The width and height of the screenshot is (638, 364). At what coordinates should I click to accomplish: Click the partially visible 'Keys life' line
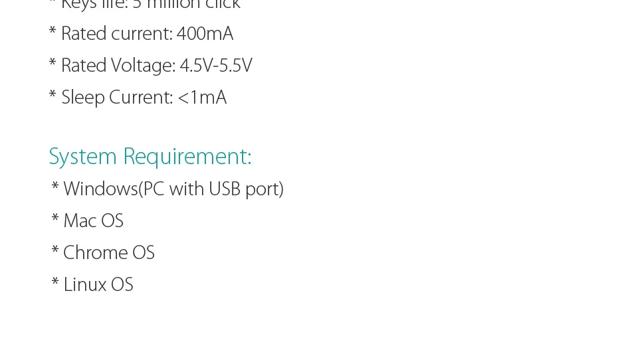coord(144,5)
